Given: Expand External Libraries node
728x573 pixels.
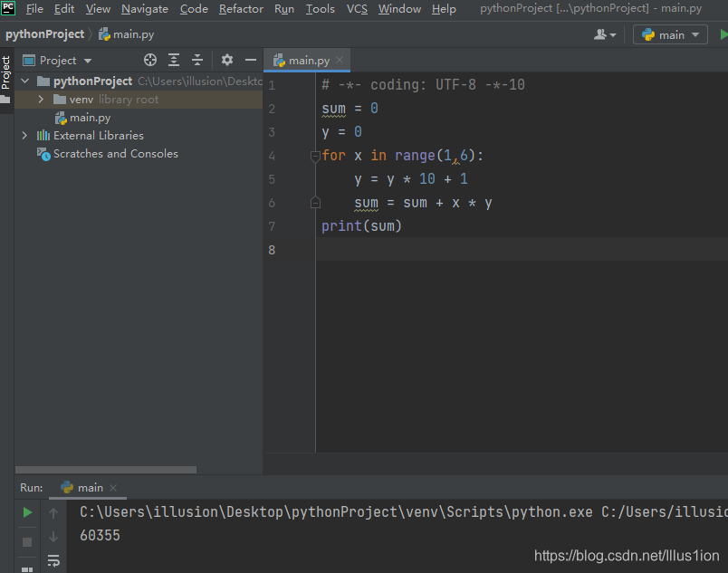Looking at the screenshot, I should point(24,136).
